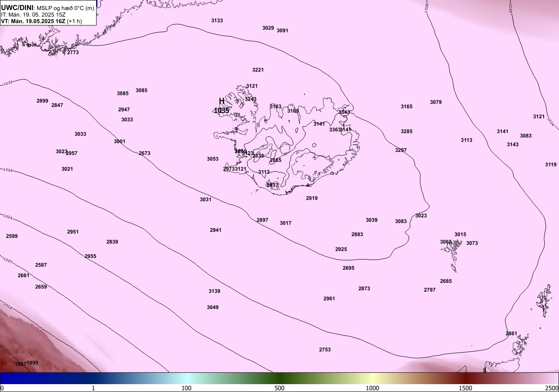Click the 3139 height value

click(x=214, y=291)
